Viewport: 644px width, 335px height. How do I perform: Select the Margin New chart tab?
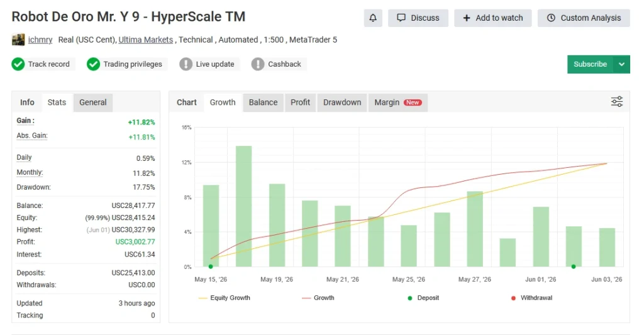[x=398, y=102]
